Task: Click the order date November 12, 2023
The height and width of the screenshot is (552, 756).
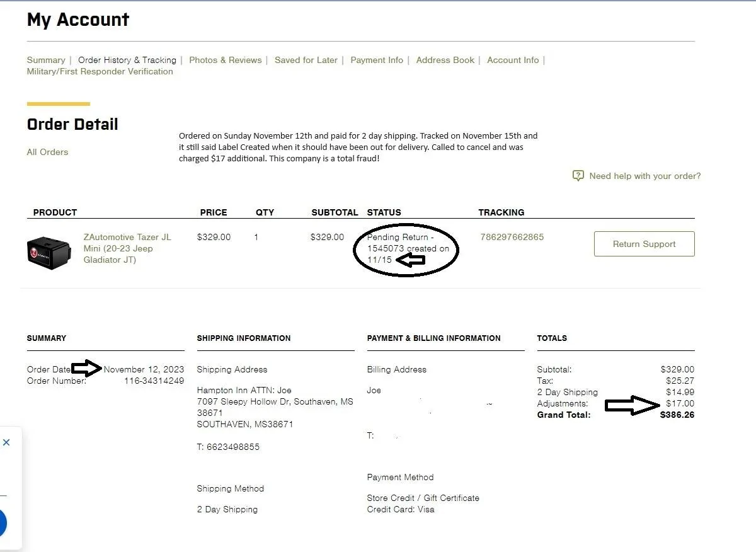Action: [144, 369]
